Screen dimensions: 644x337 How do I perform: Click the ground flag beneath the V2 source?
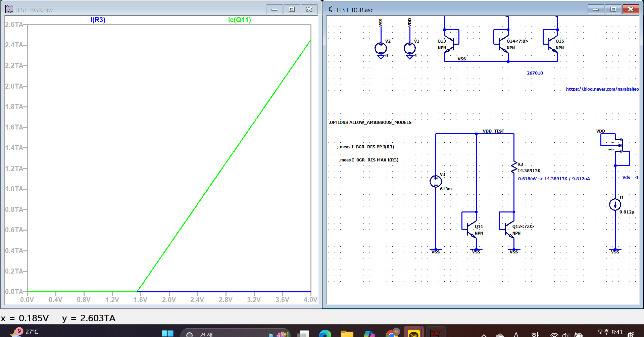pos(381,57)
